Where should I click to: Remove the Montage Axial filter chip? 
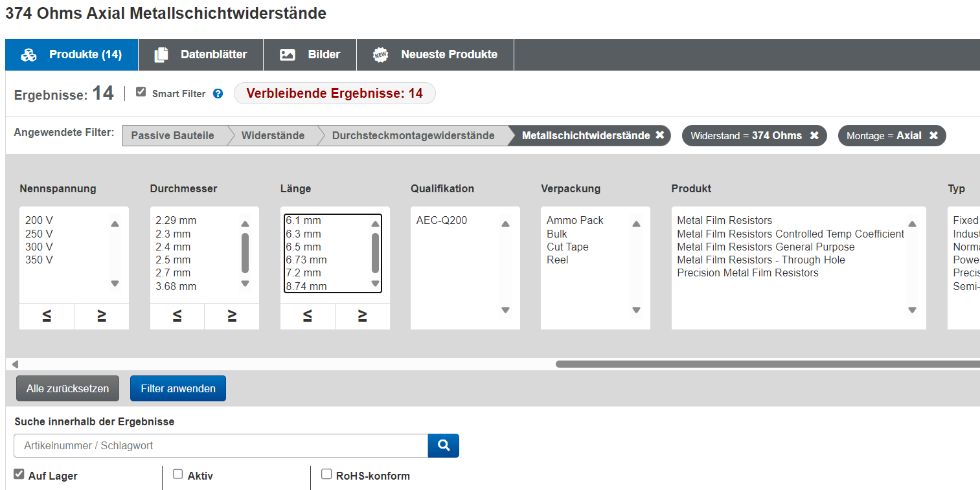933,135
